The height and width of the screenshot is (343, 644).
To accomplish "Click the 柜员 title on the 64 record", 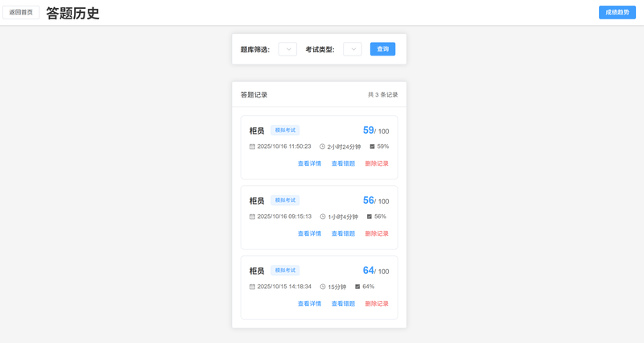I will pyautogui.click(x=257, y=271).
